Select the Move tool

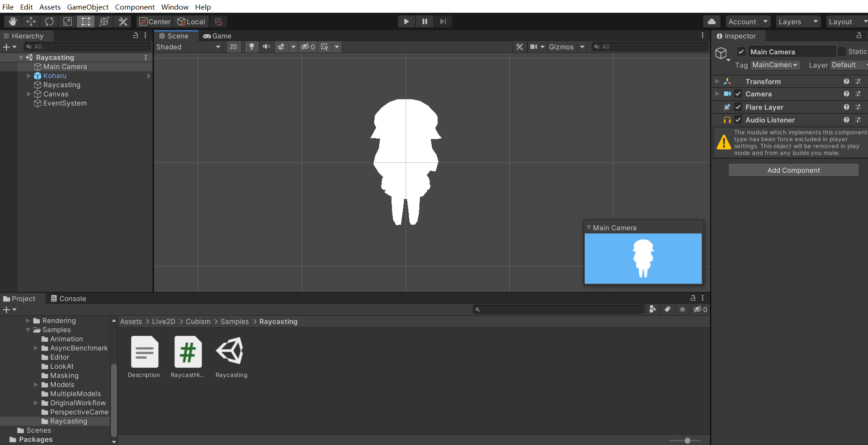31,21
